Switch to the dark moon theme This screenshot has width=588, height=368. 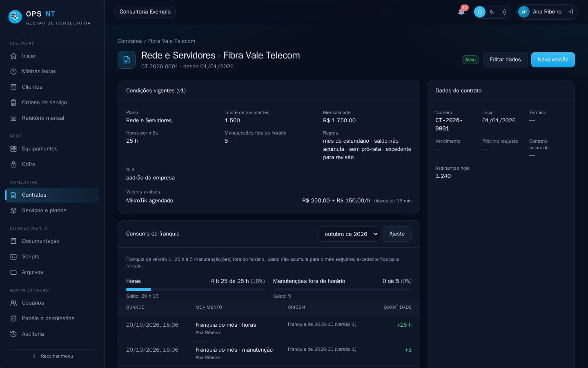click(x=492, y=12)
